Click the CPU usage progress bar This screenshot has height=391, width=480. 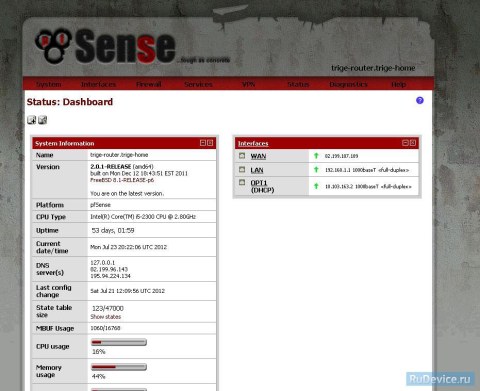(119, 342)
